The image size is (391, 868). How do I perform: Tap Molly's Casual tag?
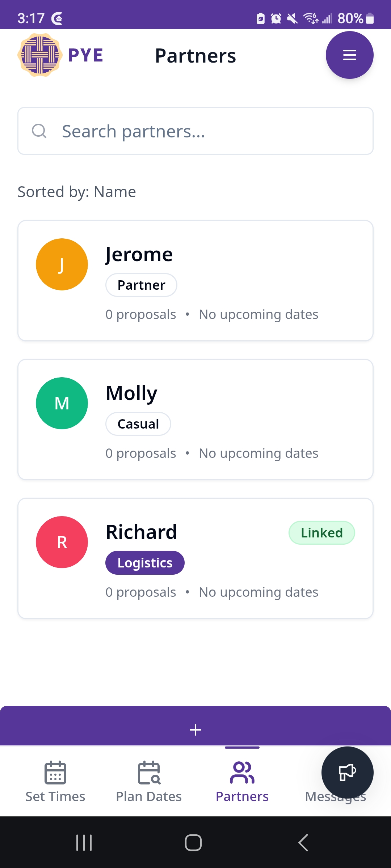pos(138,424)
